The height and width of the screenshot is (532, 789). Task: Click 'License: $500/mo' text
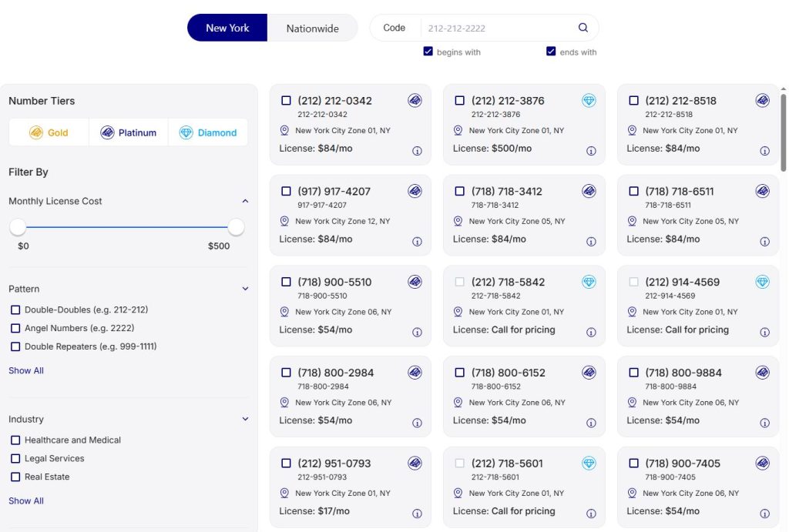click(x=492, y=149)
